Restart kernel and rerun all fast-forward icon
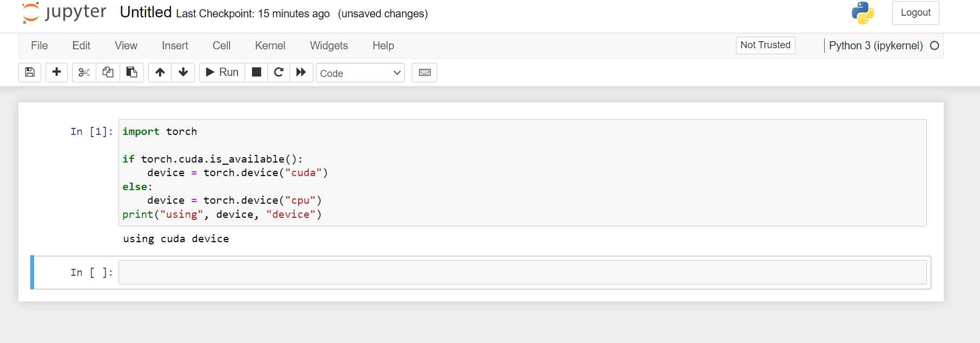 point(301,73)
